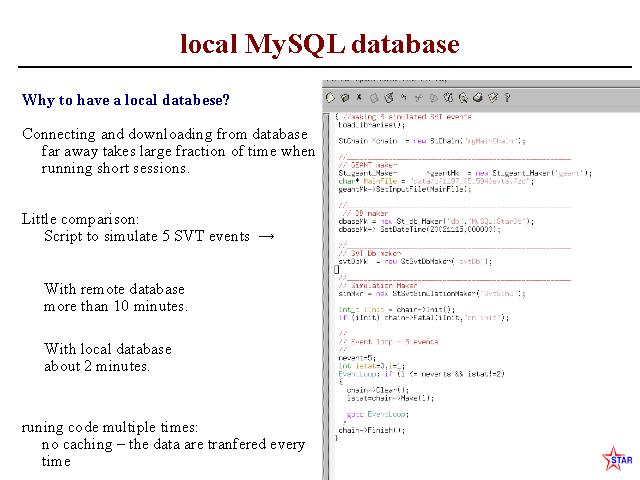Click the 'runing code multiple times:' line
Screen dimensions: 640x480
click(109, 427)
